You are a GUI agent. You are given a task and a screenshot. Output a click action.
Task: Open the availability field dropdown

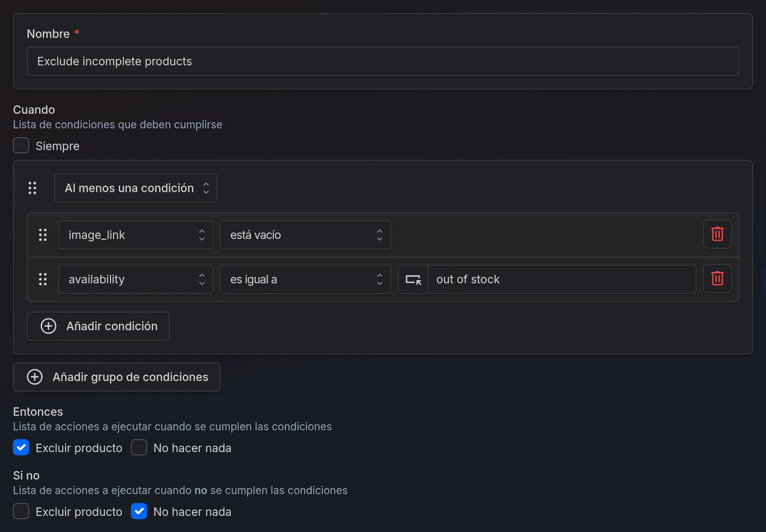click(x=135, y=279)
